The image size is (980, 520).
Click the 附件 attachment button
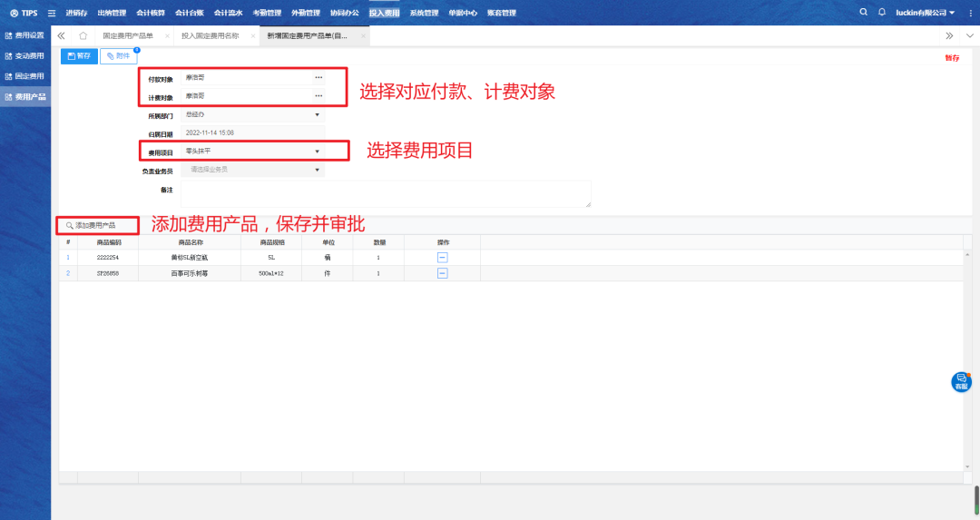click(118, 56)
